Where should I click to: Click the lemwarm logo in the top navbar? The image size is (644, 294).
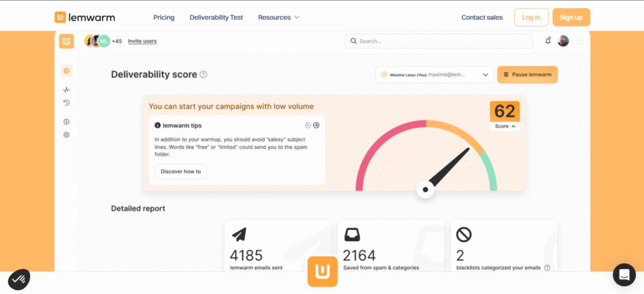(84, 17)
